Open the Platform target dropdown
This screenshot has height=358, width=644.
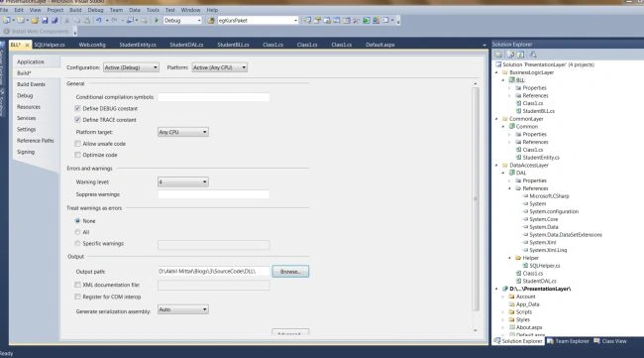182,132
